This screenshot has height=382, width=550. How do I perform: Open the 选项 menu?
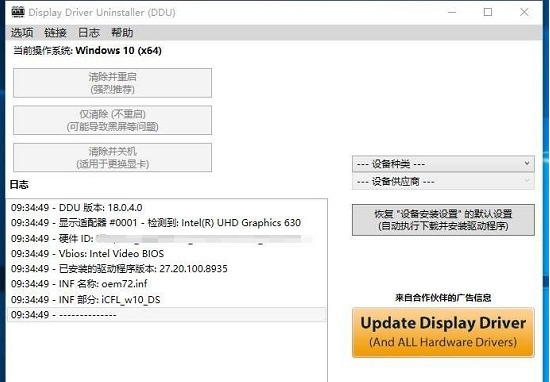coord(22,33)
